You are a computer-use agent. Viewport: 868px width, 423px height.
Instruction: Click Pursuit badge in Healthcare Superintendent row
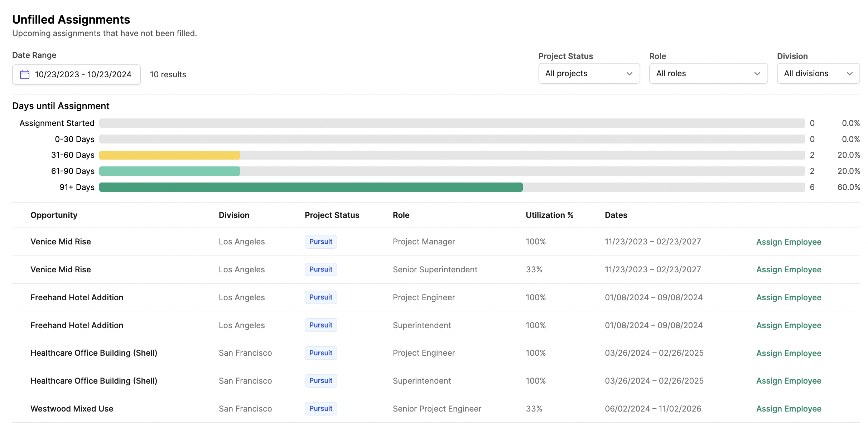pyautogui.click(x=321, y=380)
